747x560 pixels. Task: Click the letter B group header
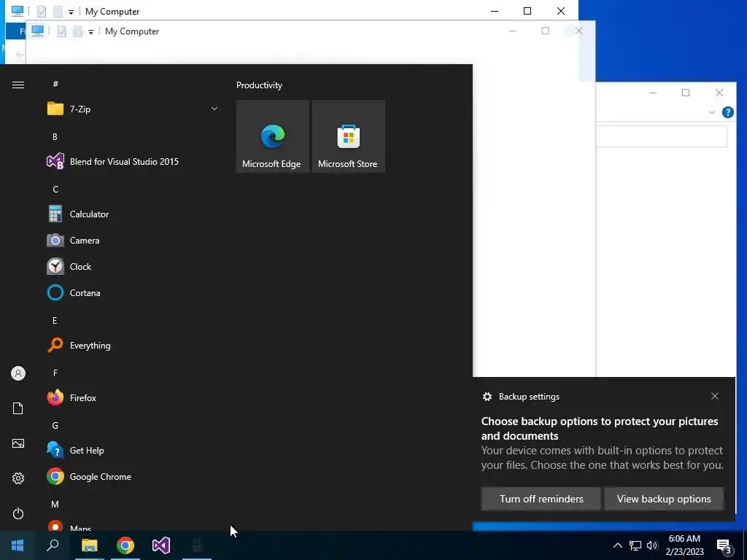pyautogui.click(x=55, y=136)
